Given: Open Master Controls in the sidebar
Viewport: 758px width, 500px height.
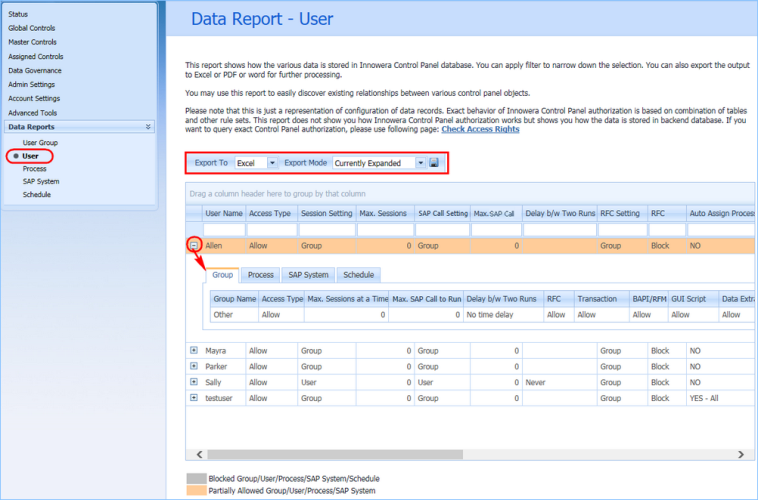Looking at the screenshot, I should [32, 42].
